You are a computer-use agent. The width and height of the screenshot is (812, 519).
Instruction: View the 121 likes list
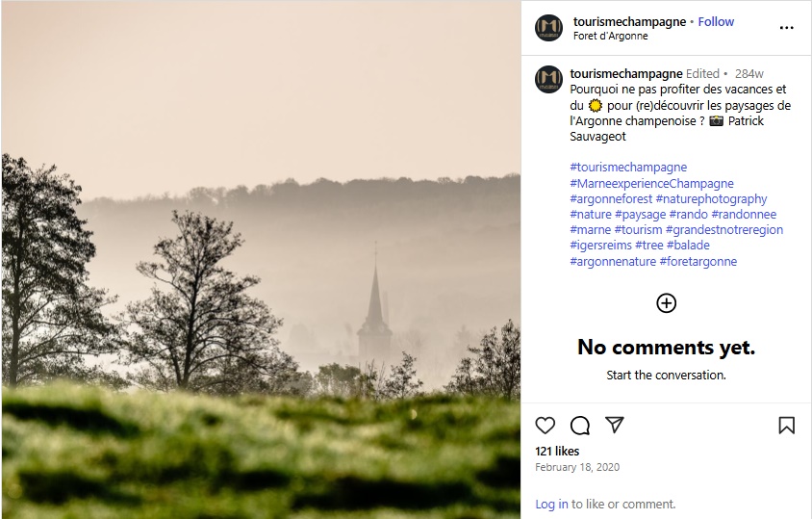(557, 451)
